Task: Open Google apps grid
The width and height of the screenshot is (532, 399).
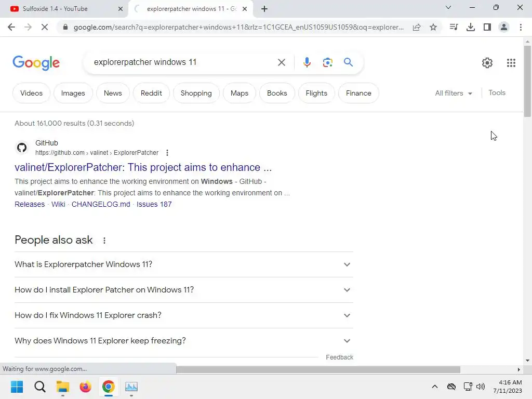Action: [511, 63]
